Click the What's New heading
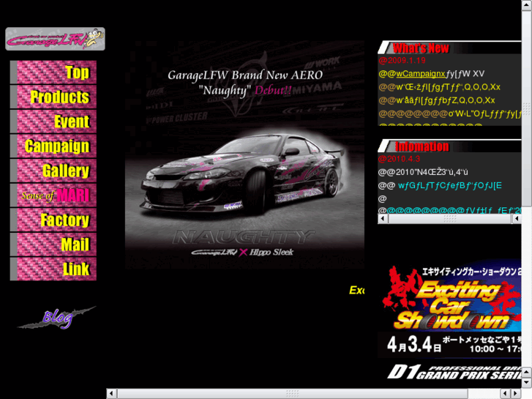The image size is (532, 399). pyautogui.click(x=421, y=48)
